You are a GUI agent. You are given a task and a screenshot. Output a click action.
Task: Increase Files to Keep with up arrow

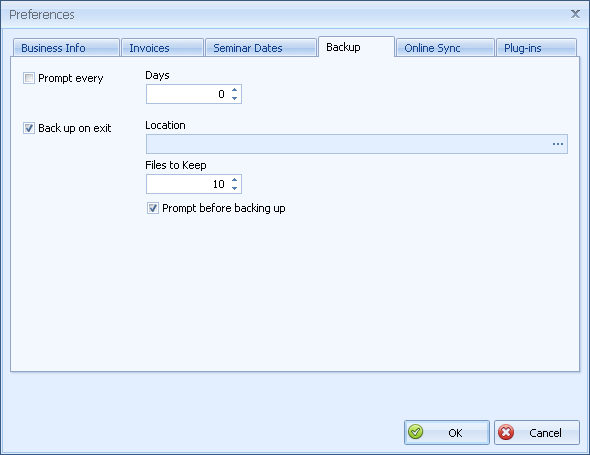(x=234, y=180)
